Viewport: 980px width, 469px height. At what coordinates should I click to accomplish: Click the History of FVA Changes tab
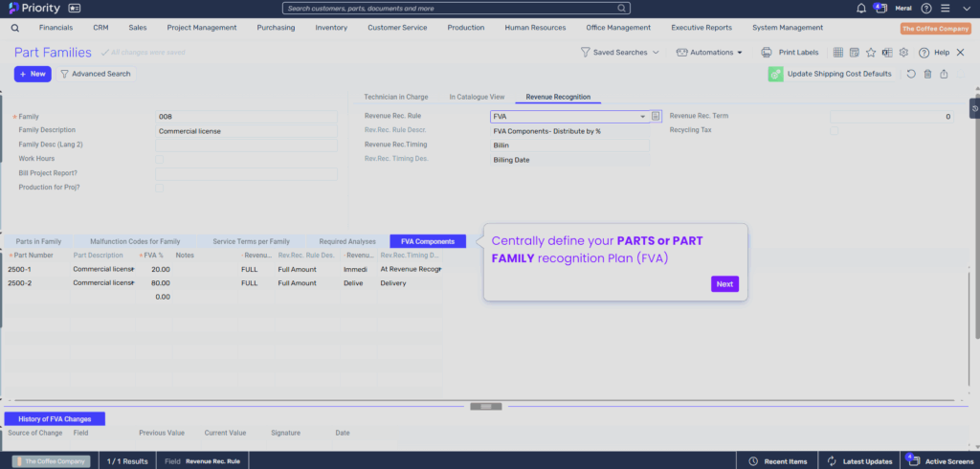click(x=55, y=419)
